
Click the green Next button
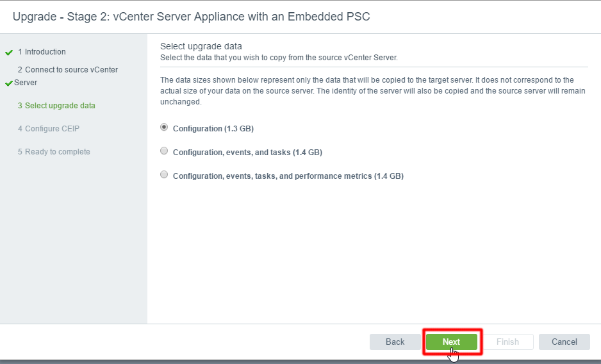(452, 342)
